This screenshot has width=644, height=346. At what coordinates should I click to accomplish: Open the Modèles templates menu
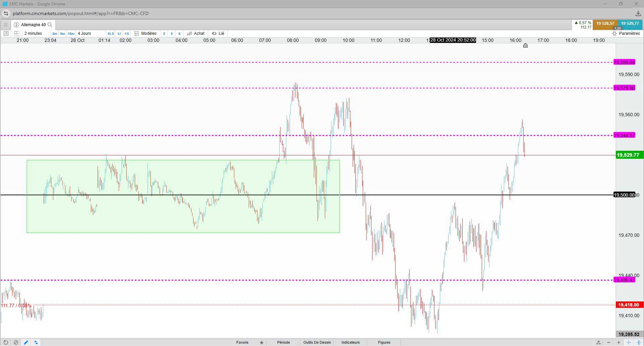[x=145, y=33]
